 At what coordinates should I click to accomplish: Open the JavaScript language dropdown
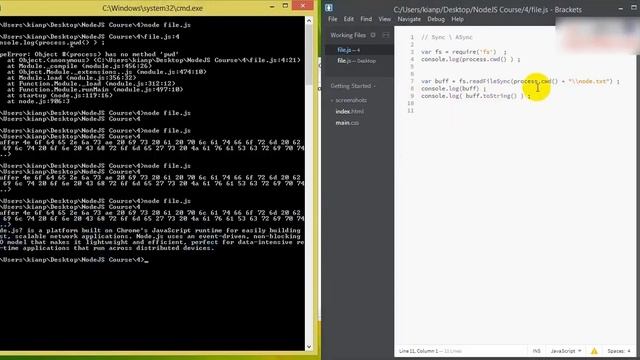click(566, 351)
